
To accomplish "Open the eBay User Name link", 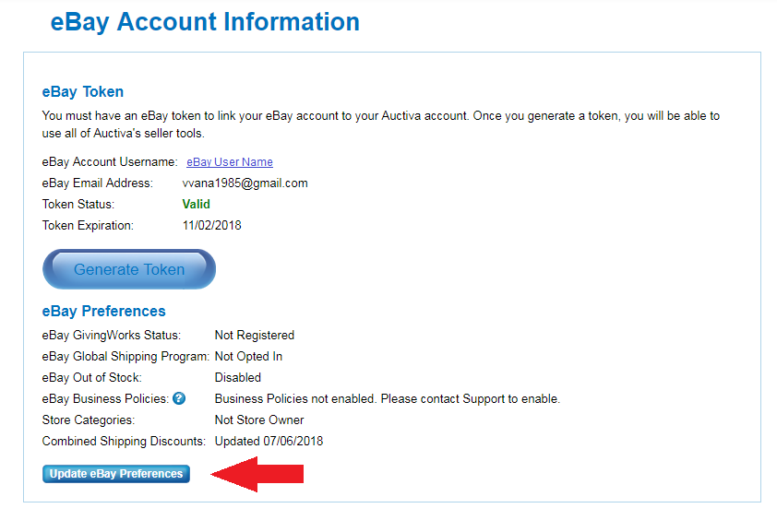I will [x=230, y=162].
